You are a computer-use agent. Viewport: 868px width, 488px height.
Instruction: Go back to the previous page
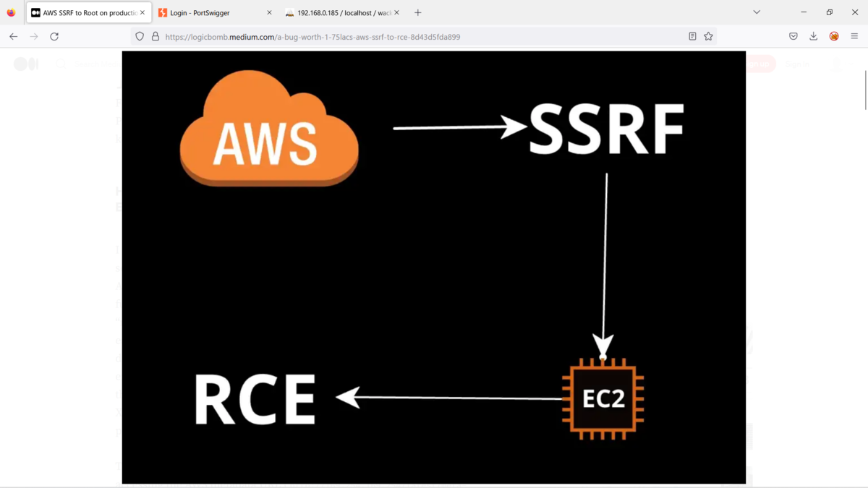(x=13, y=36)
